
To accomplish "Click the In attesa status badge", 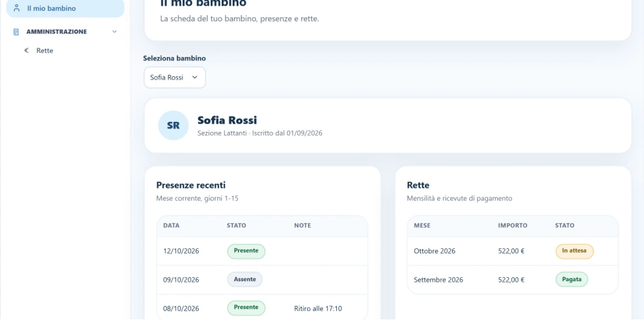I will 575,251.
